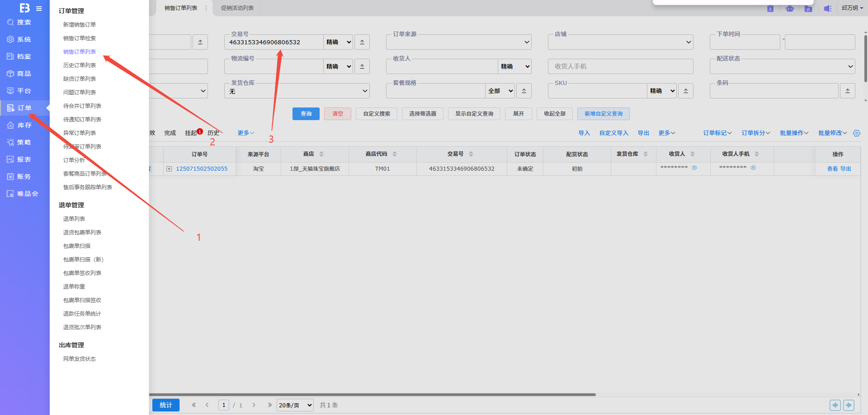Select 历史订单列表 in order menu
868x415 pixels.
tap(80, 65)
